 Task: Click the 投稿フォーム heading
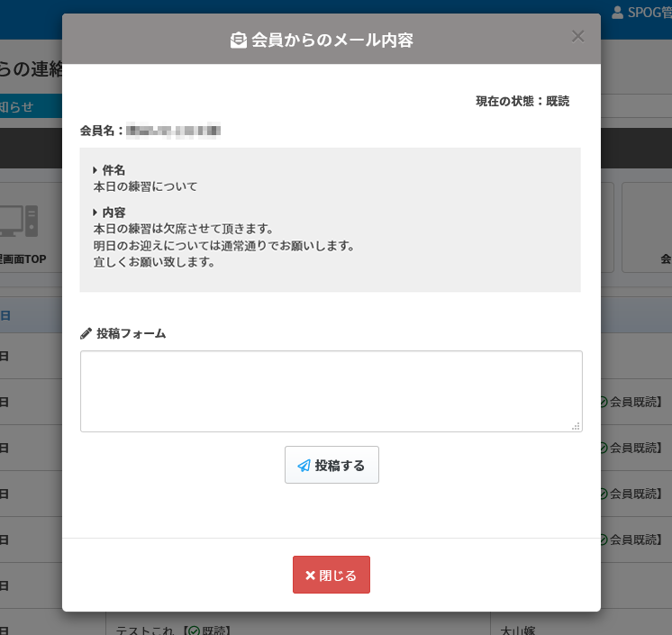(x=132, y=334)
